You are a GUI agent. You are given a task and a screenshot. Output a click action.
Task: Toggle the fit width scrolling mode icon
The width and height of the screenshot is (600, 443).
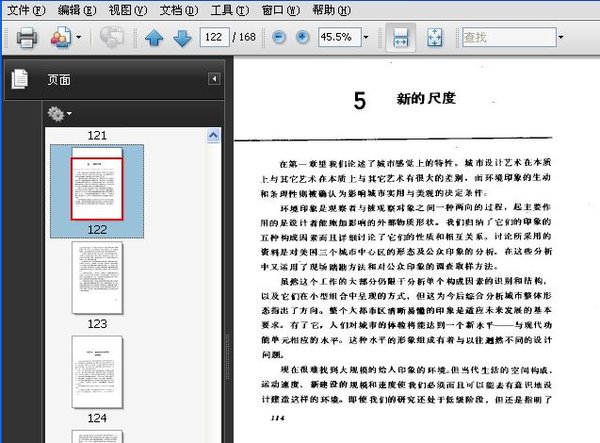pos(400,37)
